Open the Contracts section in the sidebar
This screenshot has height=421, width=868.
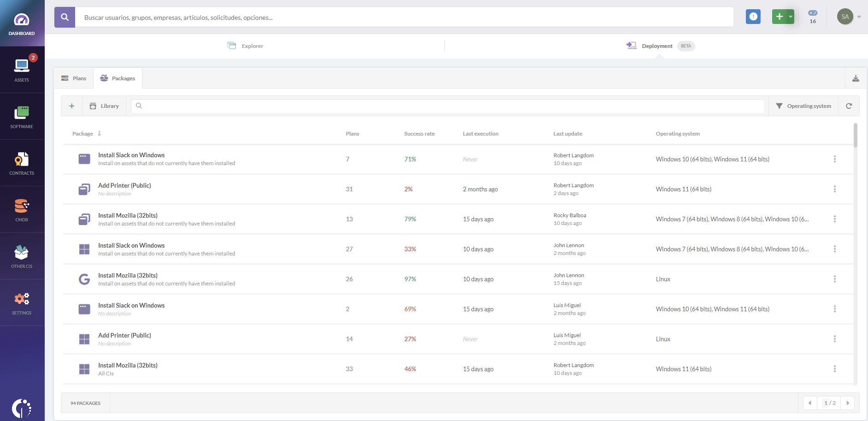tap(21, 163)
